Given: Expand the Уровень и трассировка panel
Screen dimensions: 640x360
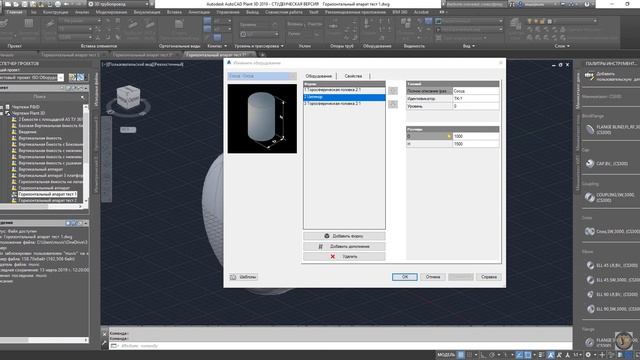Looking at the screenshot, I should pyautogui.click(x=259, y=46).
